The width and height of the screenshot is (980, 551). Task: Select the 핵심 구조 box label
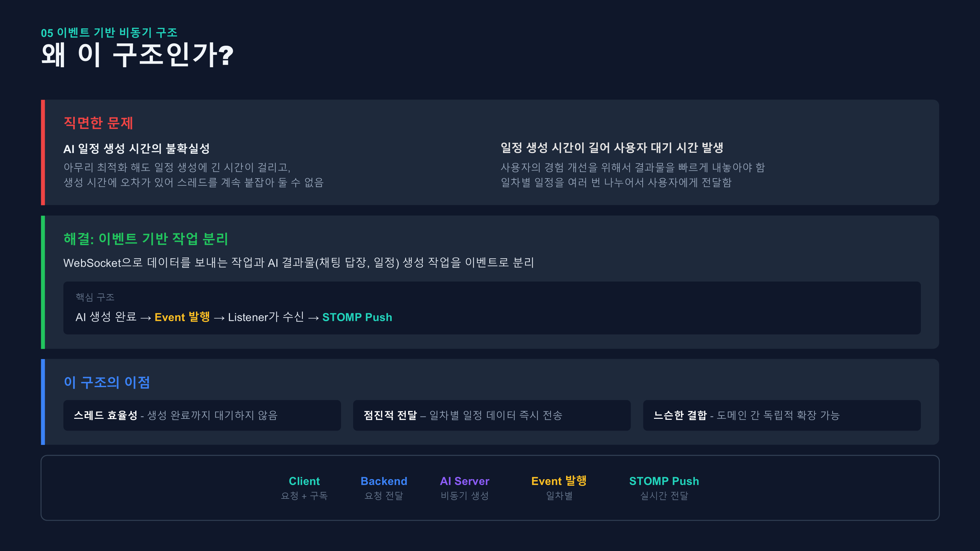pyautogui.click(x=95, y=297)
